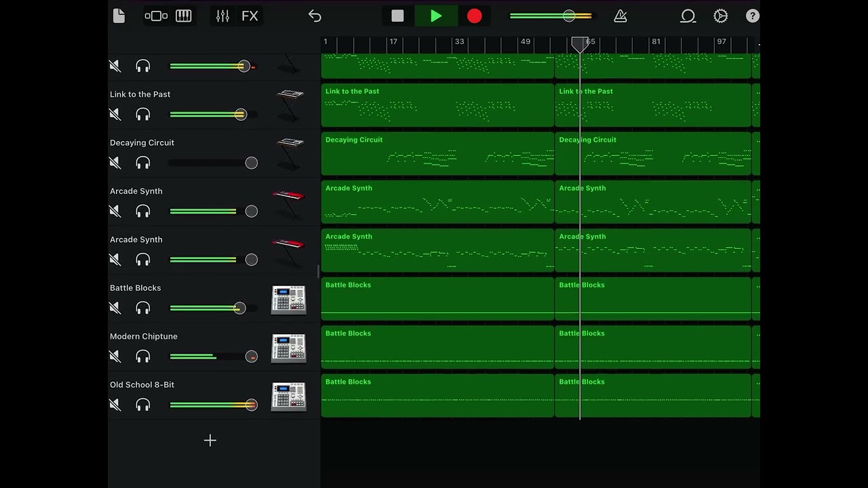868x488 pixels.
Task: Select first region of upper Arcade Synth track
Action: (x=437, y=202)
